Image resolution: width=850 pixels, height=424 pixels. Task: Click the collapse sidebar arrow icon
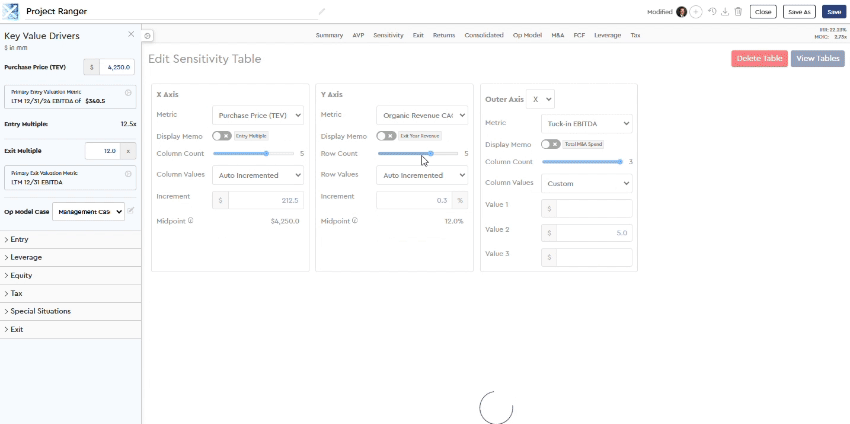pos(148,35)
